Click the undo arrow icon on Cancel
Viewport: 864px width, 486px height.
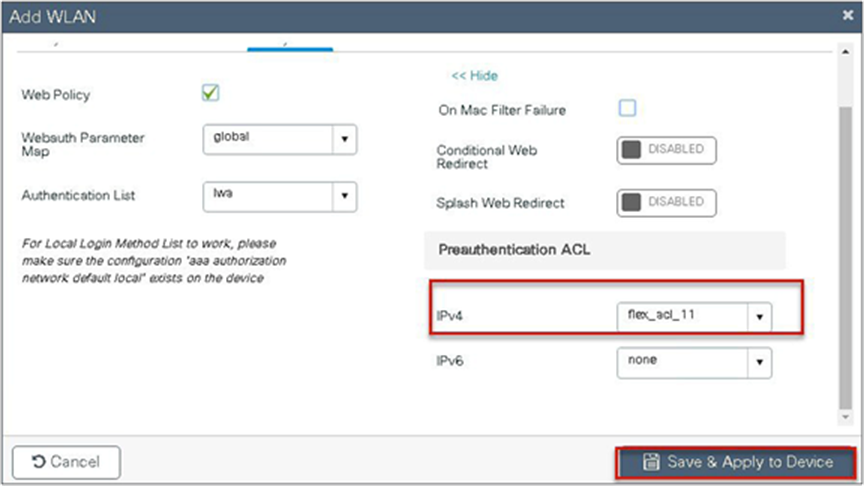coord(38,462)
